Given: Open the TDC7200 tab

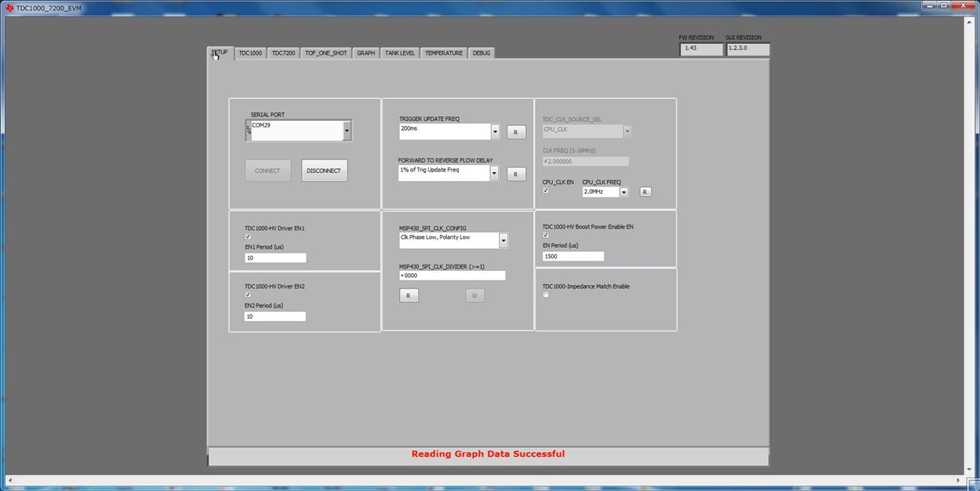Looking at the screenshot, I should [283, 53].
